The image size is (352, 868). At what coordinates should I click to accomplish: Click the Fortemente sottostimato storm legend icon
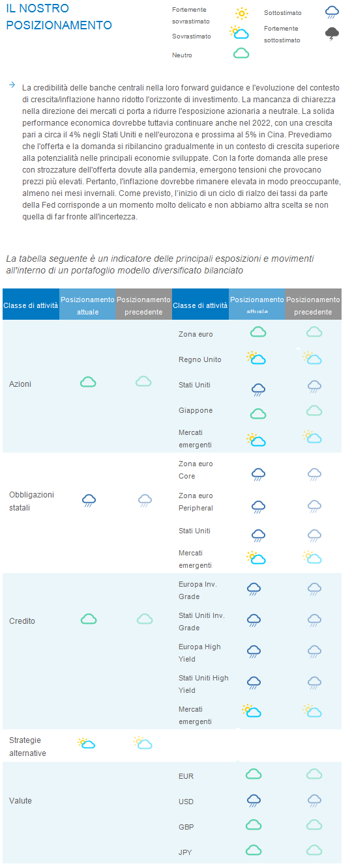click(x=332, y=34)
